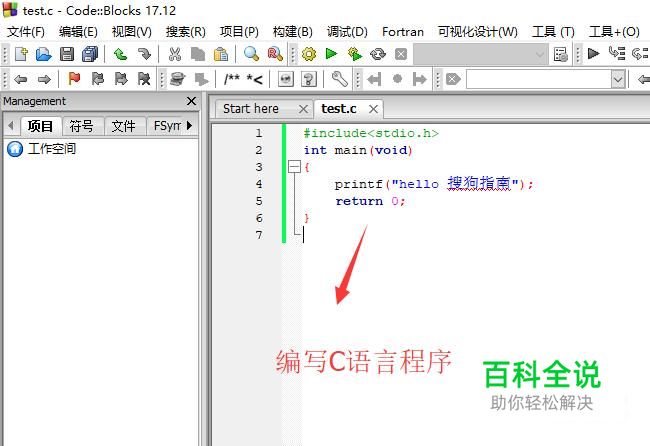Screen dimensions: 650x446
Task: Expand the toolbar search combo dropdown arrow
Action: pos(618,79)
